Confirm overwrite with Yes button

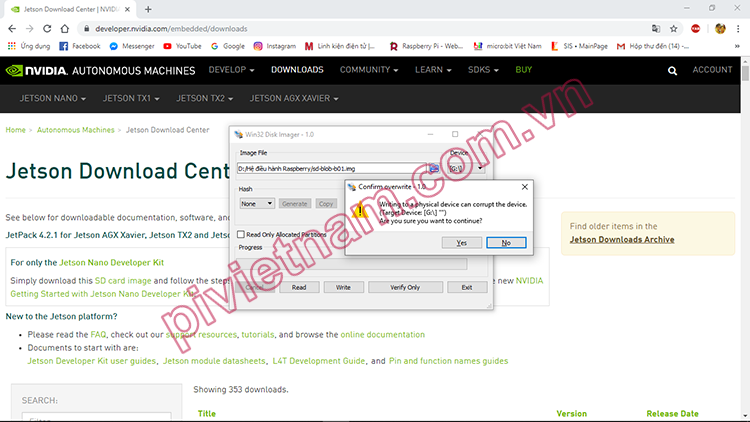click(x=462, y=243)
